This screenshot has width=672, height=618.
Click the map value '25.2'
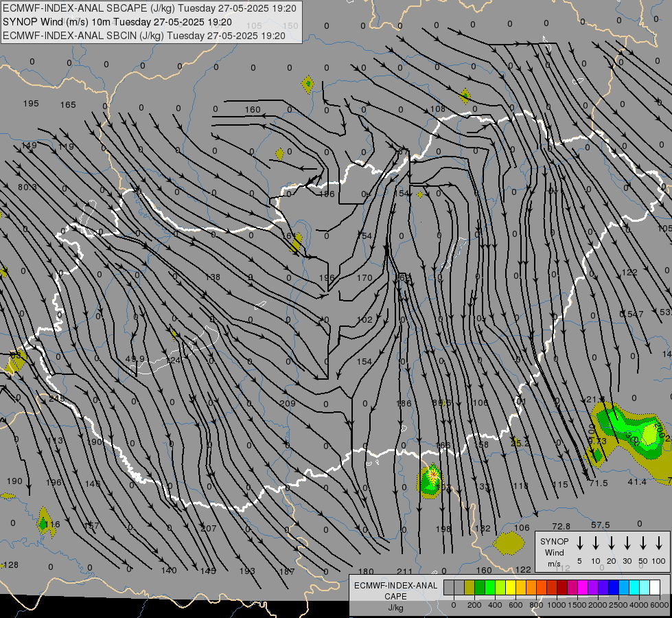pos(520,443)
